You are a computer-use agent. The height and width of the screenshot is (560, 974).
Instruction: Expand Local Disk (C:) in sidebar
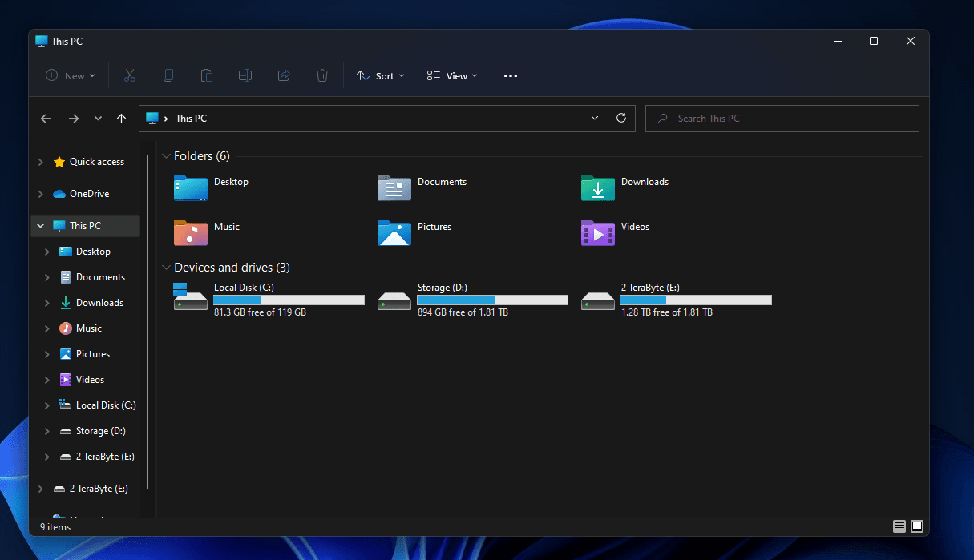click(x=47, y=405)
